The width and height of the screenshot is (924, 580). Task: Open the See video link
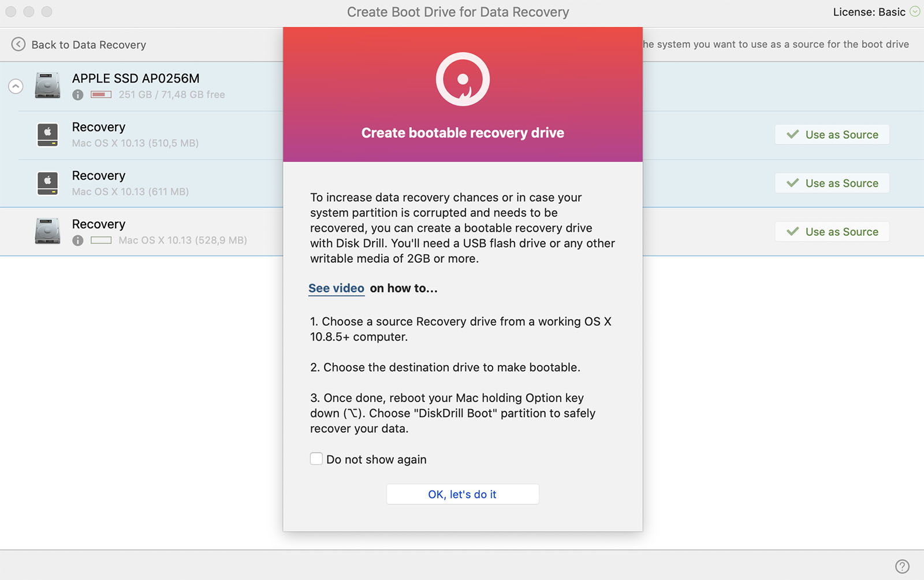point(336,288)
